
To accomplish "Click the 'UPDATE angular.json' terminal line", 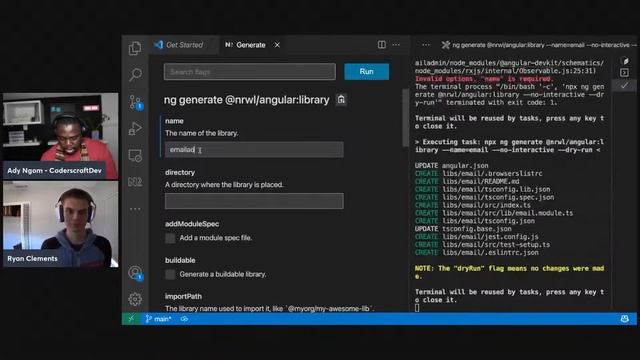I will tap(451, 166).
